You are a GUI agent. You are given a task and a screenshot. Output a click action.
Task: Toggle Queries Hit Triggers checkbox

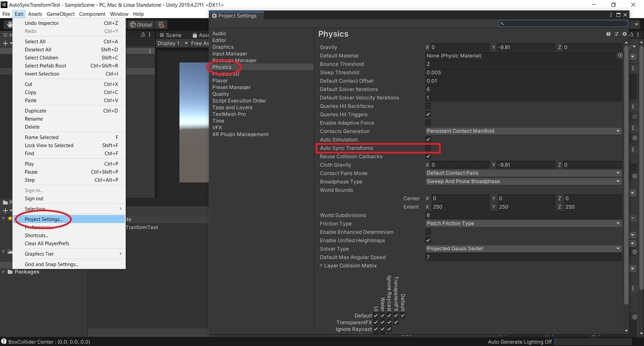coord(428,114)
